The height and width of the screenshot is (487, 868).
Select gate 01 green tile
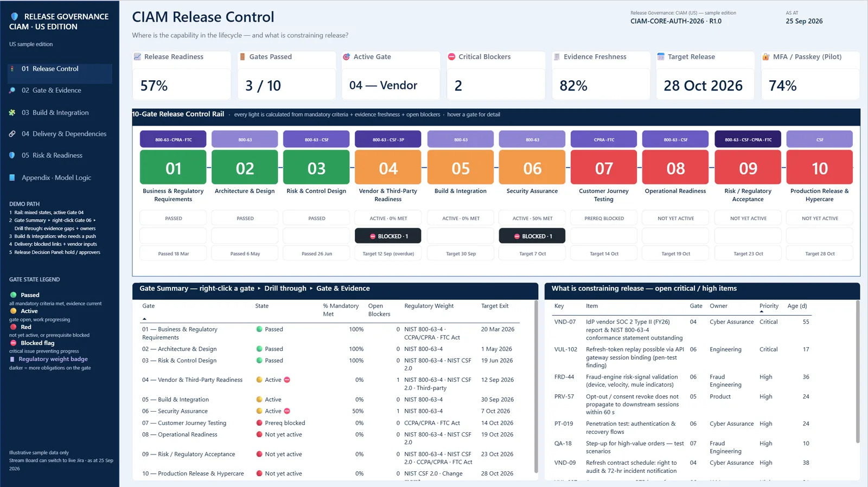pos(173,168)
